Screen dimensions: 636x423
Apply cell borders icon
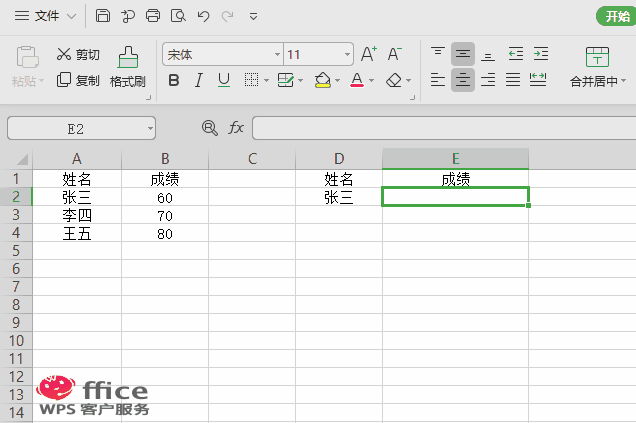point(251,80)
